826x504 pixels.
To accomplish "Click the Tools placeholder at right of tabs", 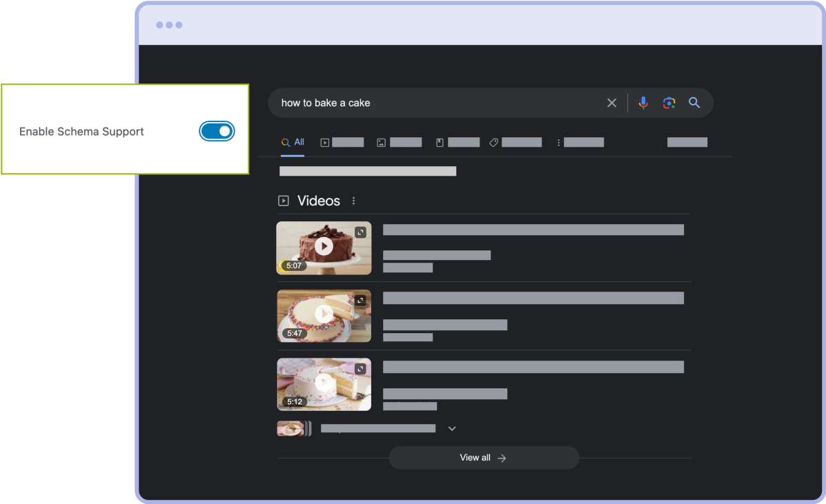I will (x=687, y=142).
